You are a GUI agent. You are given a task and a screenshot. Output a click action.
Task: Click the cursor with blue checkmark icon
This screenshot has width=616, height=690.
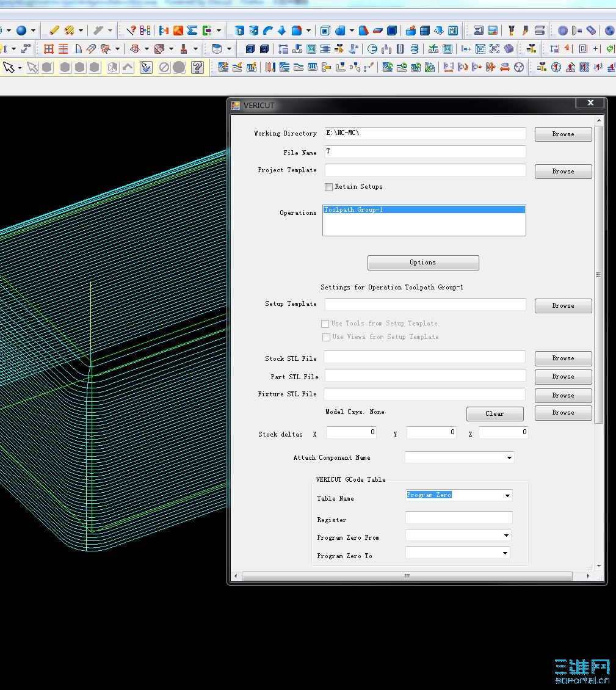[146, 67]
